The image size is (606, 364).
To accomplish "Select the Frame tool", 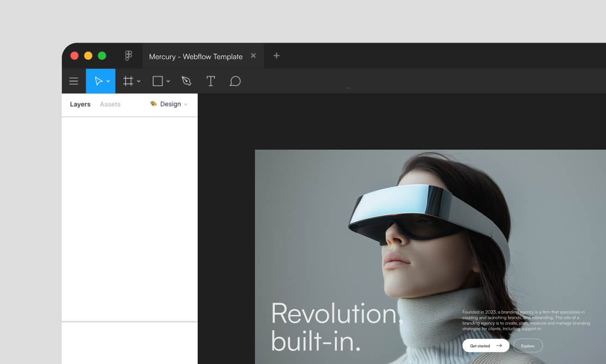I will [x=128, y=81].
